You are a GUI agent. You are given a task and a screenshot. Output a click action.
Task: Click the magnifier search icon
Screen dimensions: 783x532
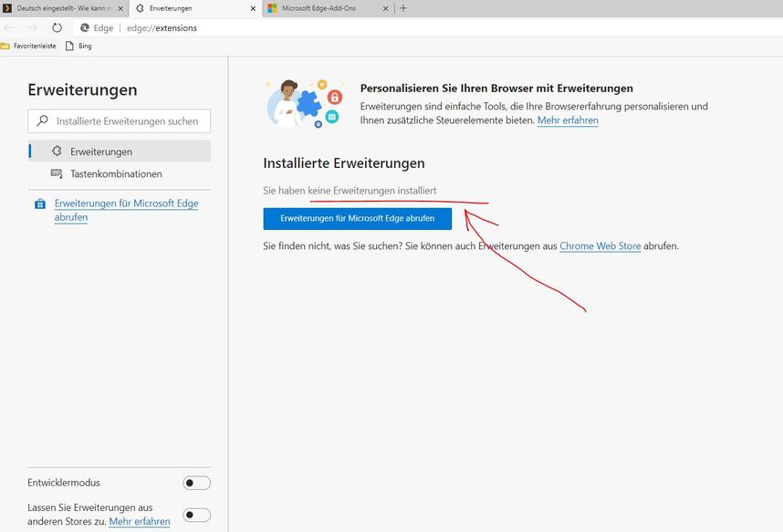tap(43, 120)
